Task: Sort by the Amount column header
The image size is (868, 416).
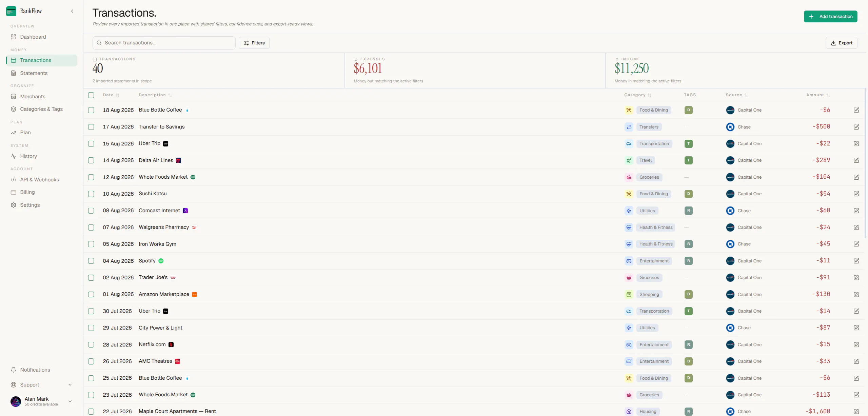Action: point(818,95)
